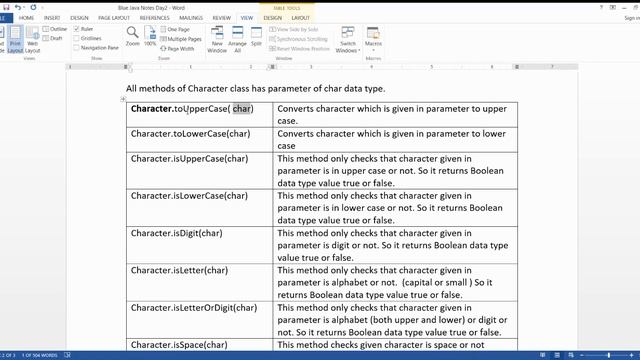Open the MAILINGS ribbon tab
This screenshot has width=640, height=360.
tap(191, 18)
